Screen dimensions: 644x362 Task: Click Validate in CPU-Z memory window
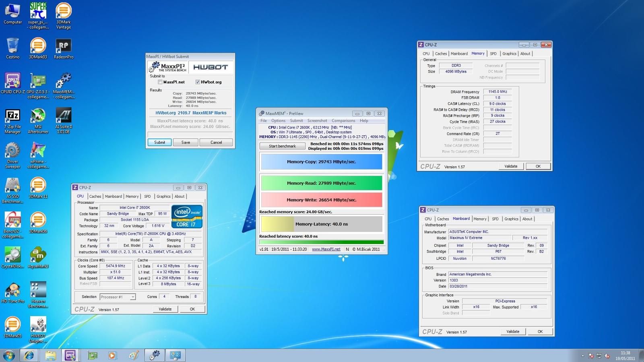tap(511, 166)
